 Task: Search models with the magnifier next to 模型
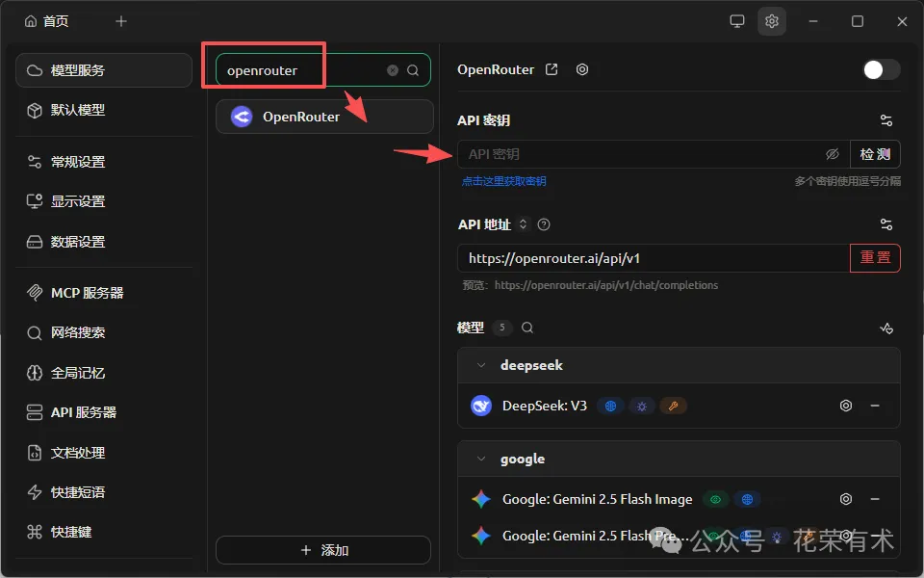pyautogui.click(x=527, y=328)
